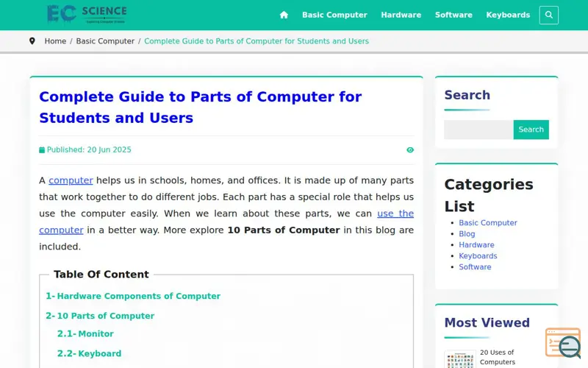Open the header search magnifier icon
Viewport: 588px width, 368px height.
[548, 15]
